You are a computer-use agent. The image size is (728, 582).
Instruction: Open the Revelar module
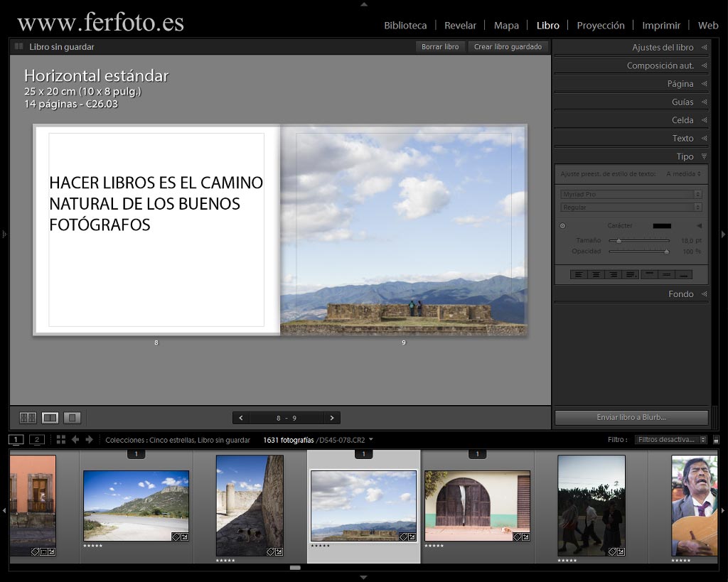click(x=460, y=26)
